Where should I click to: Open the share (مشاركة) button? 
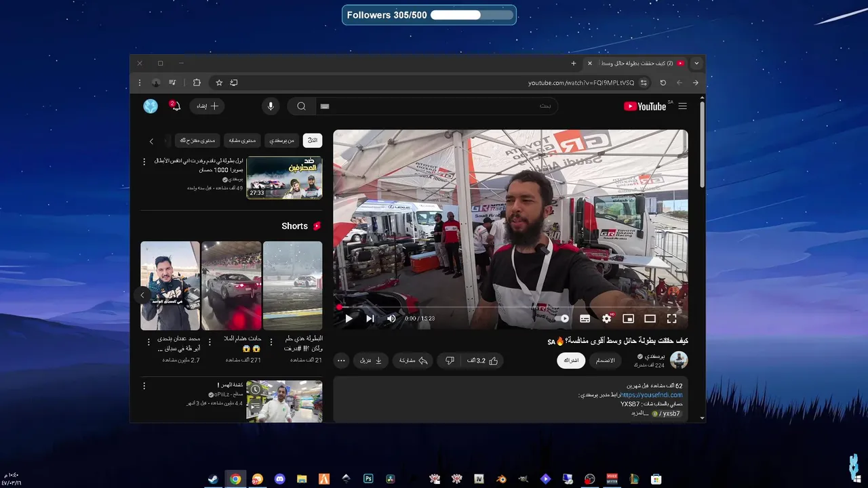coord(413,361)
